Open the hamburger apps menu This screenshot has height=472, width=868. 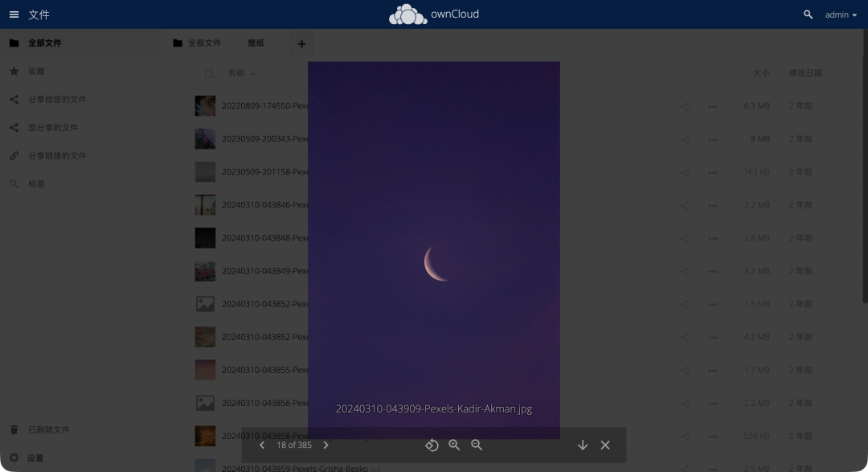(14, 14)
